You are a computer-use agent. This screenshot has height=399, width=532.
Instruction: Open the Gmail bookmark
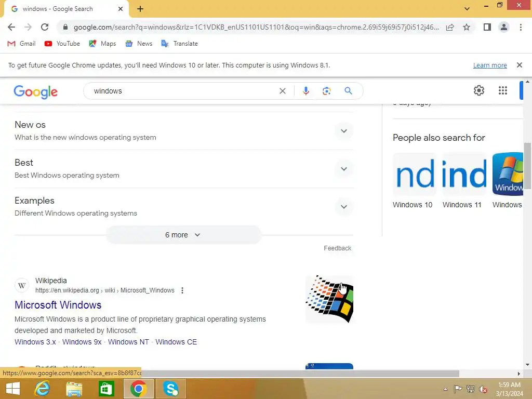[x=21, y=44]
